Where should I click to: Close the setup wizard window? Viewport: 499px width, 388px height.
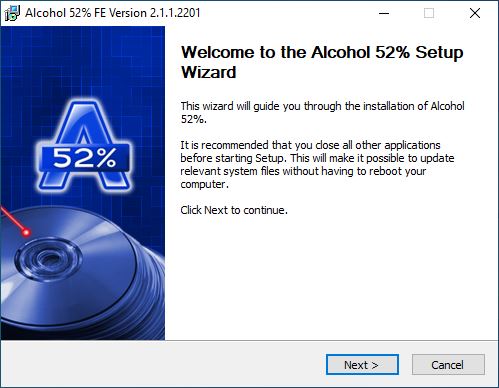point(475,13)
